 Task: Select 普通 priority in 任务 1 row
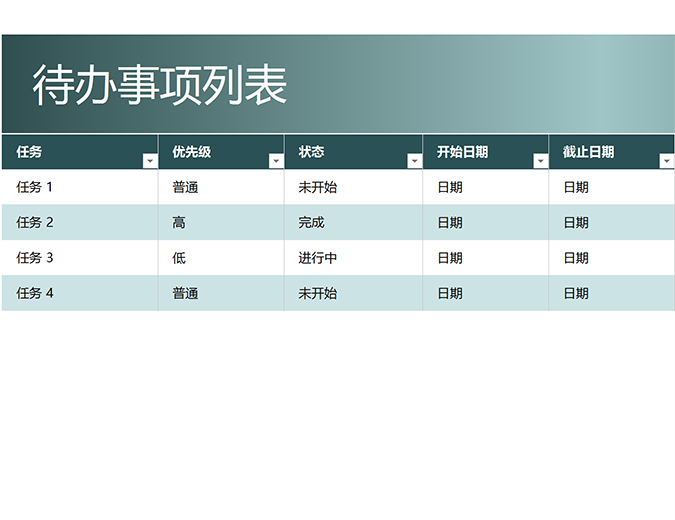221,187
